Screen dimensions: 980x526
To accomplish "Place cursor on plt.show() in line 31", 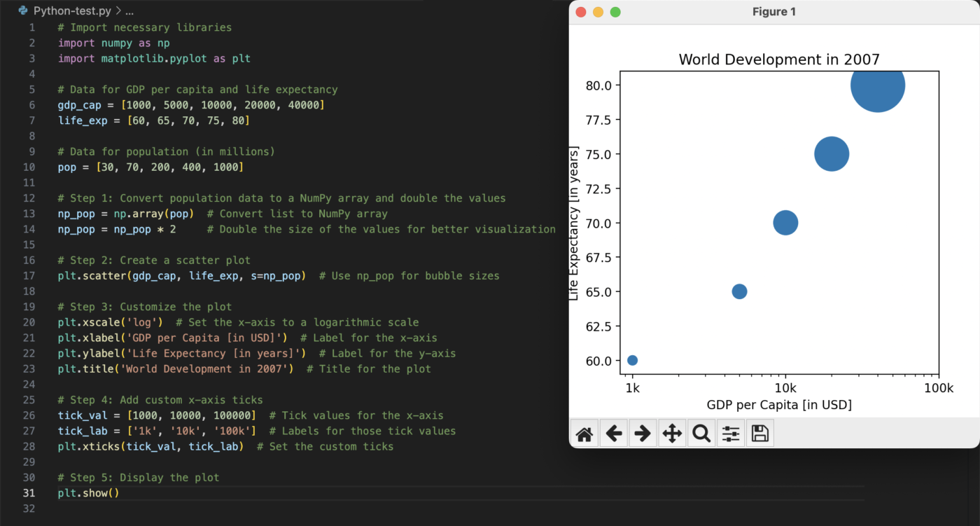I will 88,493.
